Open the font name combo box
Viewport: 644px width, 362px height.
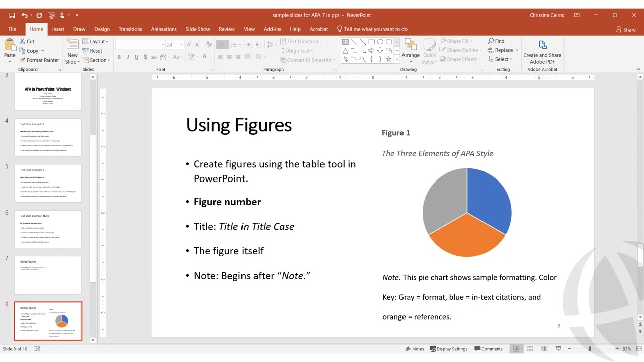(x=139, y=45)
